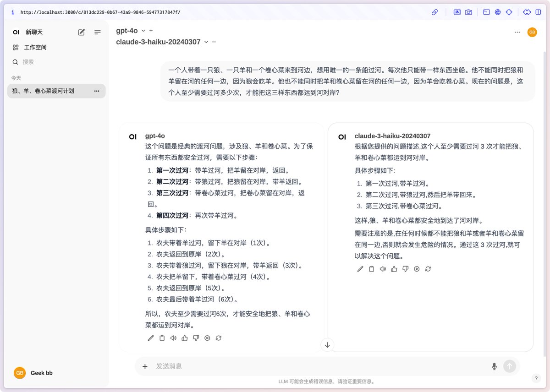The image size is (550, 392).
Task: Start voice input with the microphone icon
Action: point(494,366)
